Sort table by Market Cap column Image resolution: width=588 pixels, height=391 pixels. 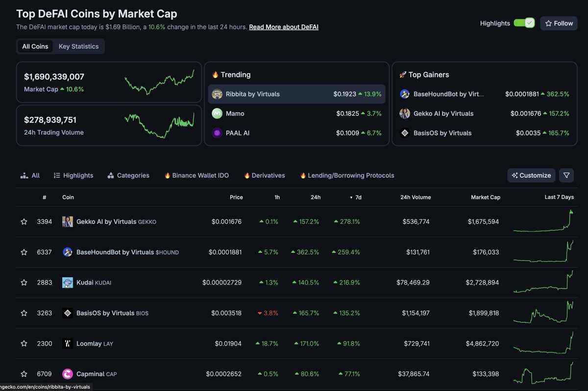point(486,197)
